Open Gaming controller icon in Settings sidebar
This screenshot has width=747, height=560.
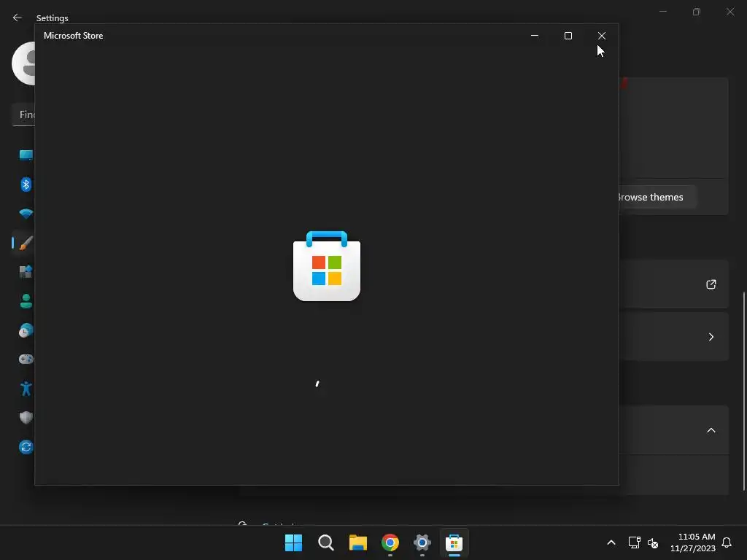click(x=26, y=359)
